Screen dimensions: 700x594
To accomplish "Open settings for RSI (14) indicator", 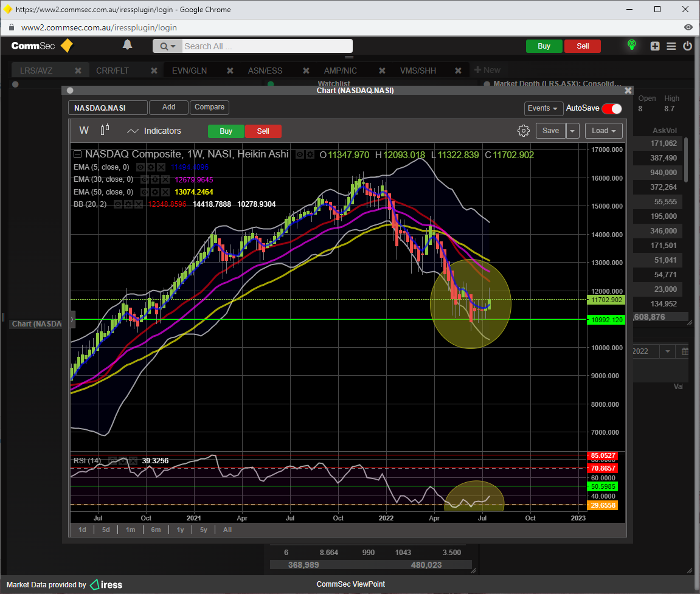I will [122, 460].
